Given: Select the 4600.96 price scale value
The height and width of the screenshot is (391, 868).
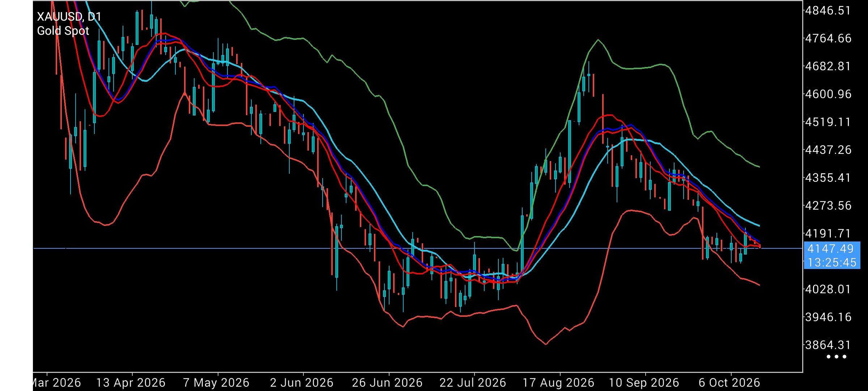Looking at the screenshot, I should pyautogui.click(x=828, y=94).
